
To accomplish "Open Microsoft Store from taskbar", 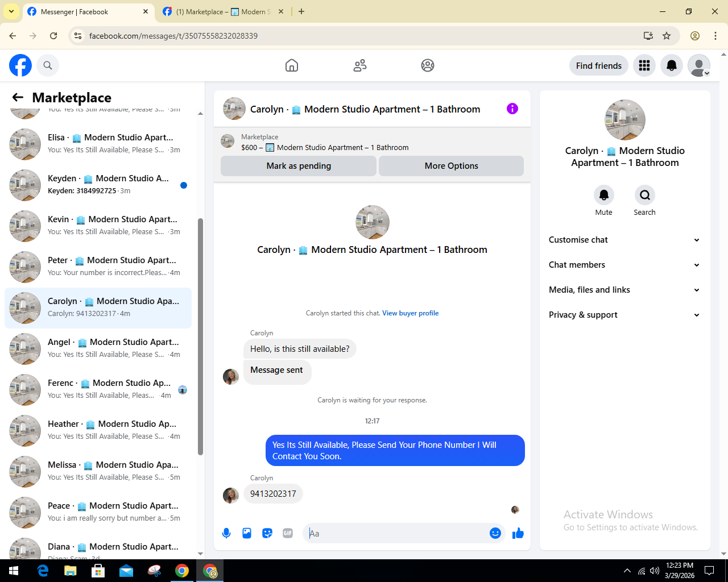I will tap(98, 571).
